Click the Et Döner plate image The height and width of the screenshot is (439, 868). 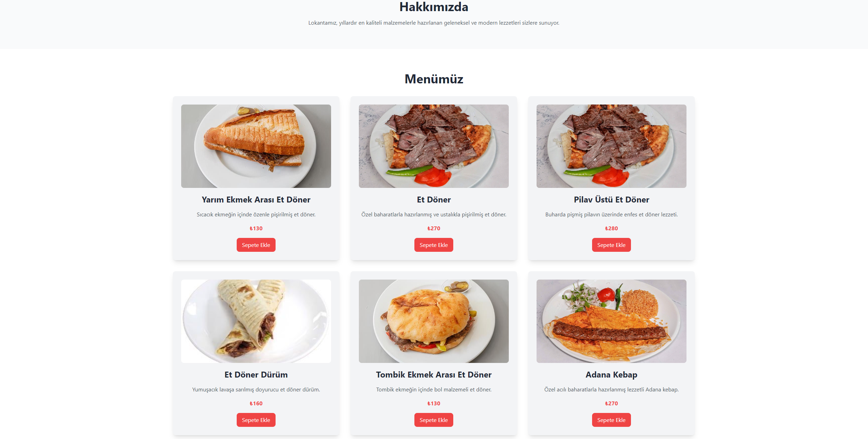click(x=433, y=146)
